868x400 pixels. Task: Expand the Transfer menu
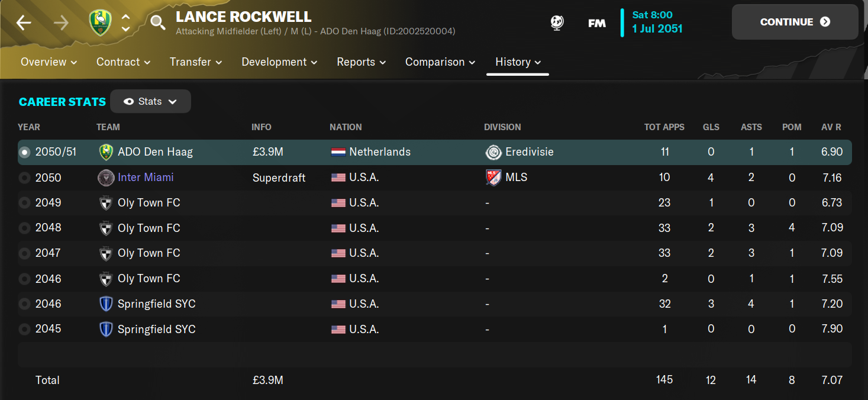(196, 62)
